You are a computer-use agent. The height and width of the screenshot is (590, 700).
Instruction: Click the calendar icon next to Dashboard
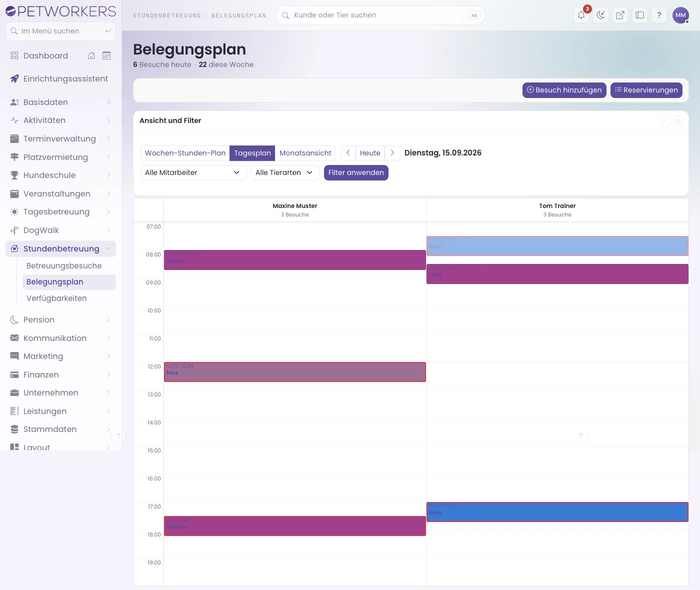(106, 55)
